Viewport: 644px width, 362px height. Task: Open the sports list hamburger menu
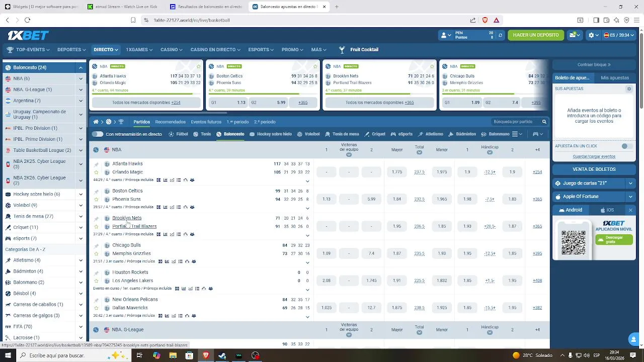click(x=517, y=134)
